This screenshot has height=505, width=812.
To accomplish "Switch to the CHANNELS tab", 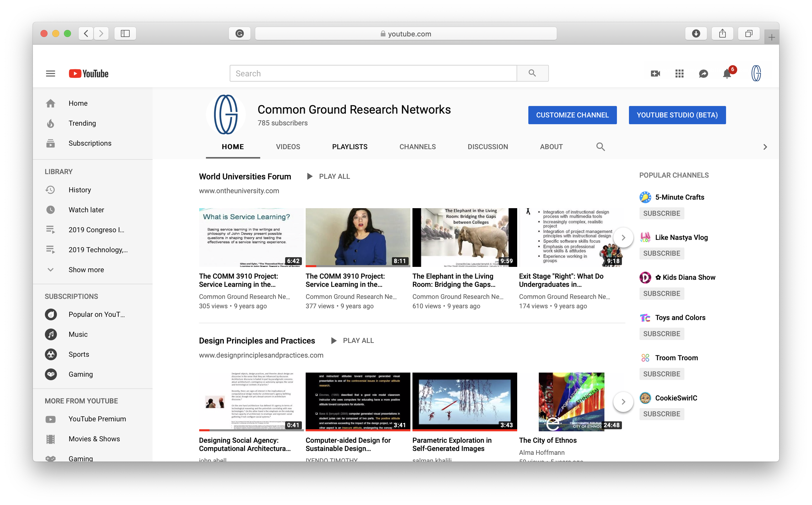I will click(x=417, y=147).
